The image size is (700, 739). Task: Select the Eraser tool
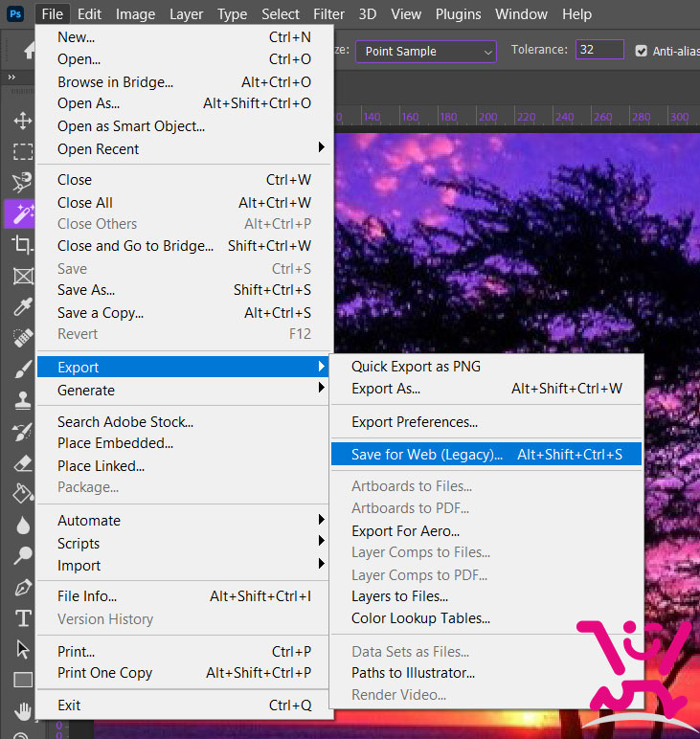click(22, 463)
